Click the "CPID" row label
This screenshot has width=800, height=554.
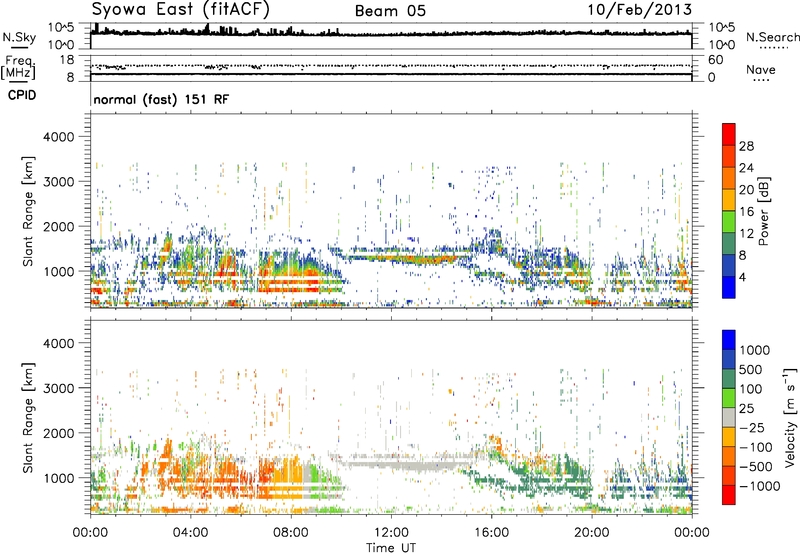pos(22,95)
